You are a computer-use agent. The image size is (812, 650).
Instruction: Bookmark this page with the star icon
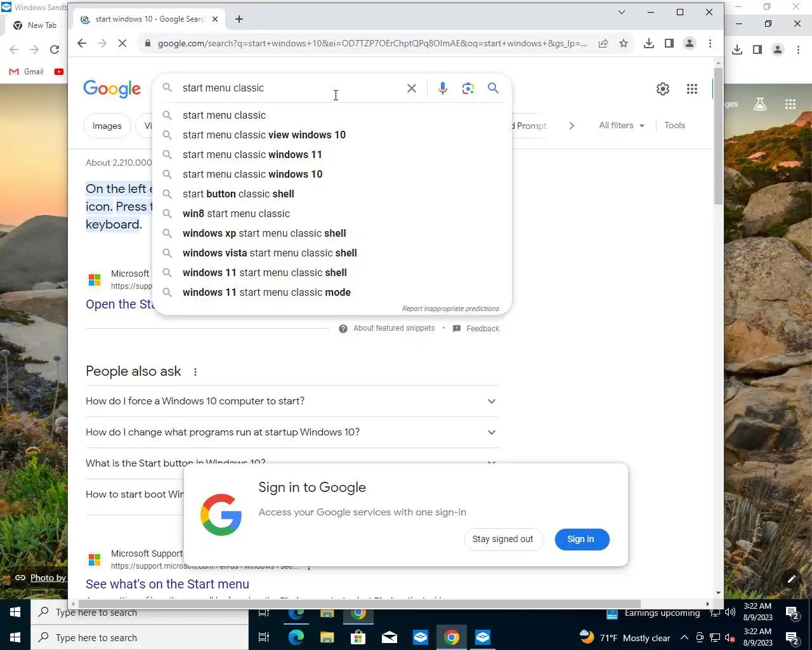(624, 43)
